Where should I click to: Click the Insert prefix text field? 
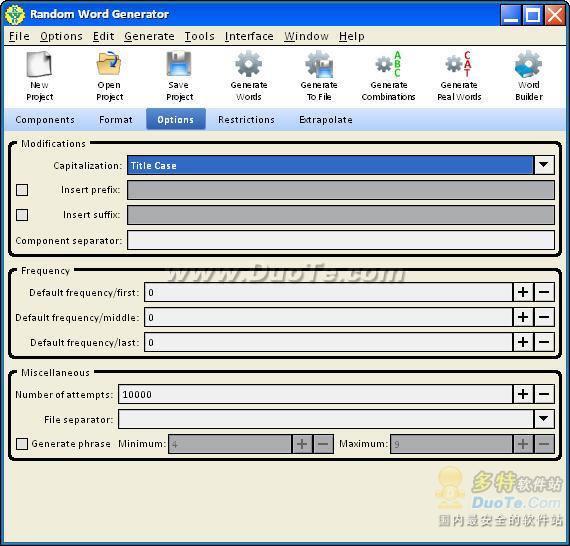coord(341,190)
